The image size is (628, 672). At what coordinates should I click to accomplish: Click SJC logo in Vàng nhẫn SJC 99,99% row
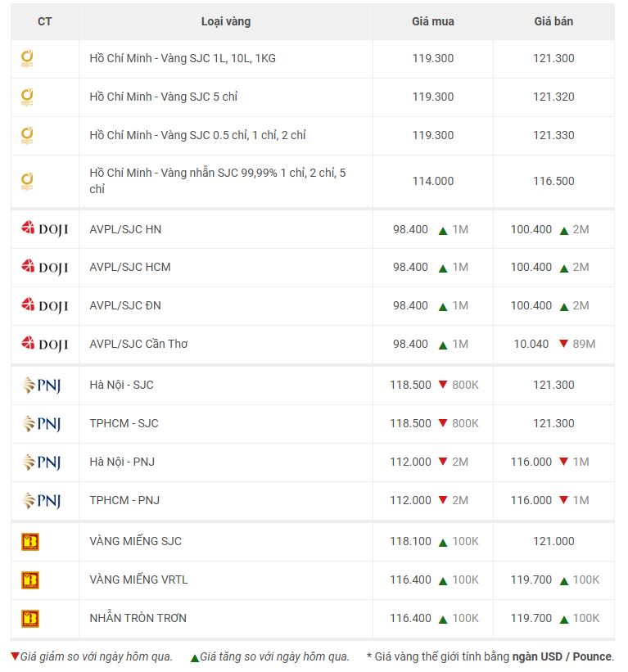pyautogui.click(x=27, y=182)
